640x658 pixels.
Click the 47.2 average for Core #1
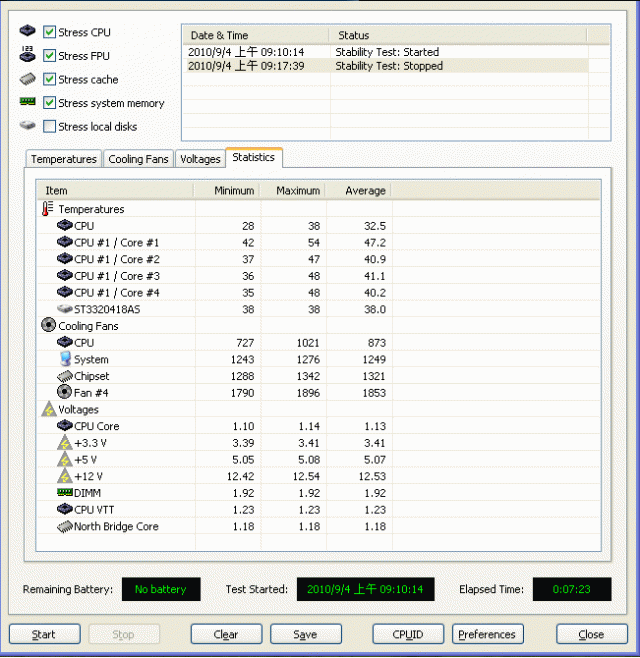375,243
